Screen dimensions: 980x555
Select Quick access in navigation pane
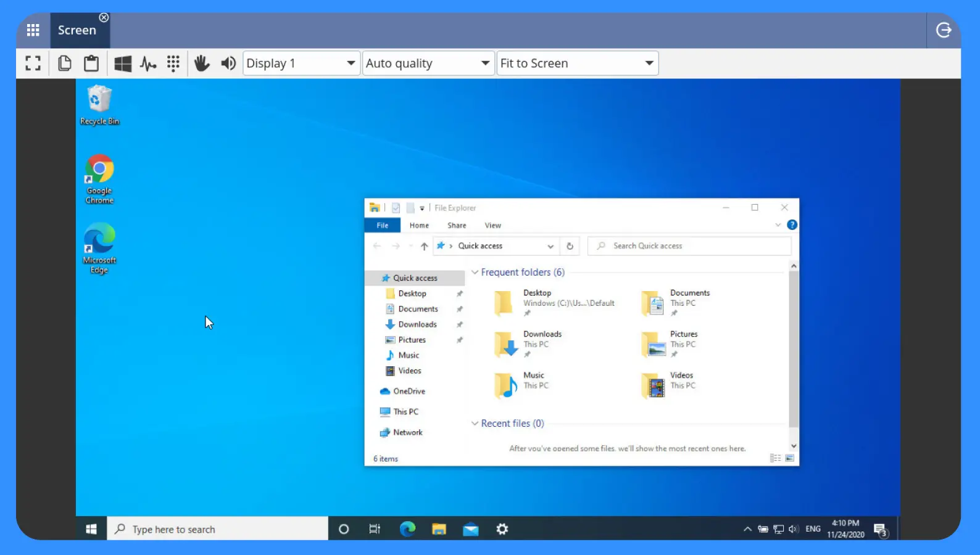(415, 278)
